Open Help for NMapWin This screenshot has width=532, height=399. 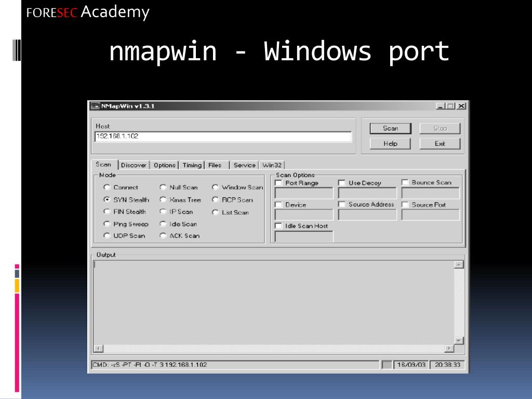(390, 143)
